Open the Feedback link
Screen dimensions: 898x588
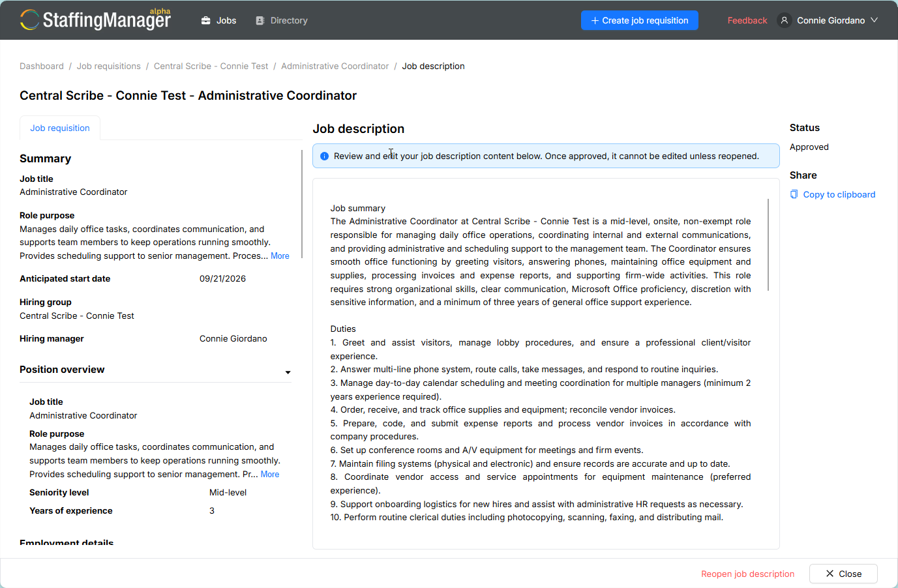[747, 21]
